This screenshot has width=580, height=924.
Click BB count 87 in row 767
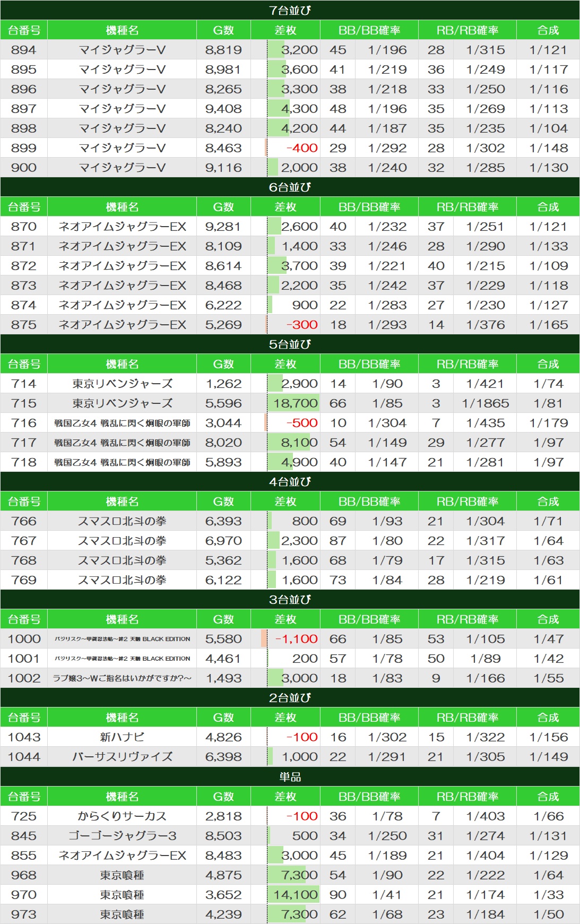point(338,541)
